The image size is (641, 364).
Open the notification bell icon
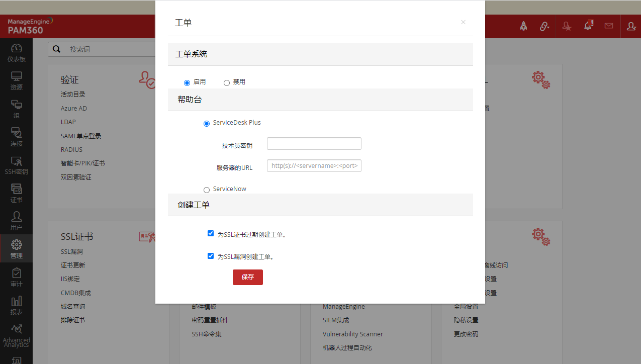[588, 25]
